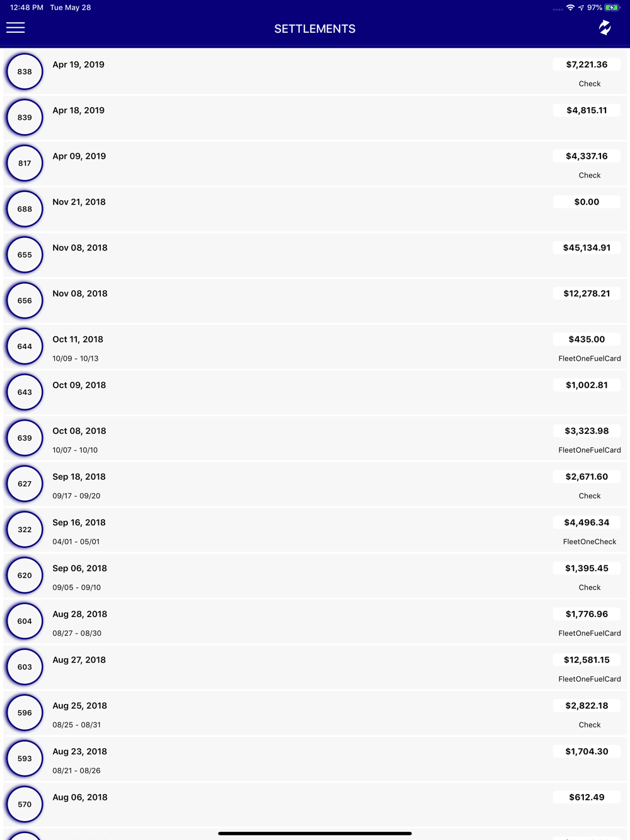
Task: Click the $45,134.91 amount
Action: 587,247
